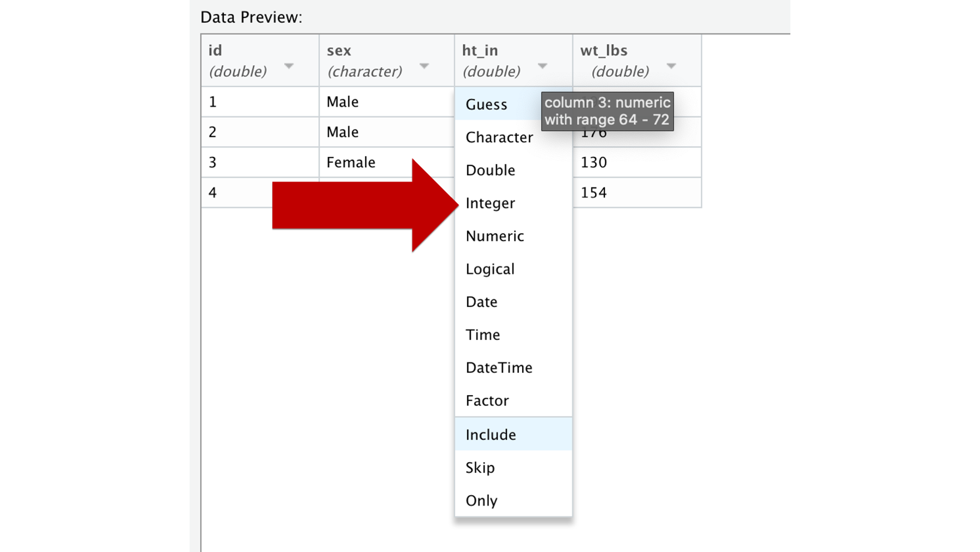
Task: Click the 130 weight cell
Action: (x=637, y=162)
